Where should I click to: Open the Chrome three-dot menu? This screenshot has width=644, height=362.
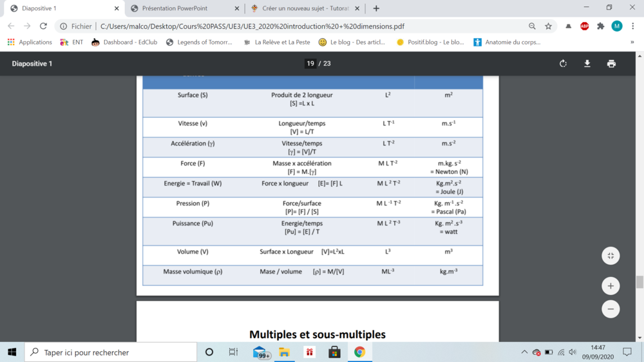coord(633,26)
